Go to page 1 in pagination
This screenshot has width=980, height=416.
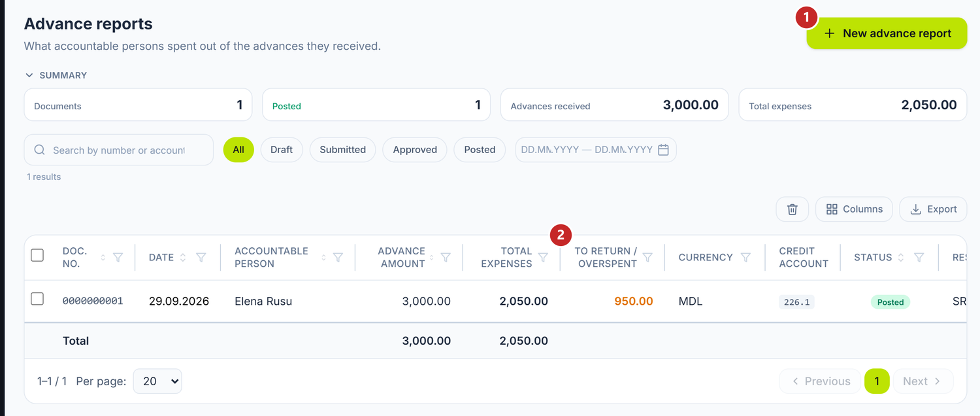[x=877, y=381]
